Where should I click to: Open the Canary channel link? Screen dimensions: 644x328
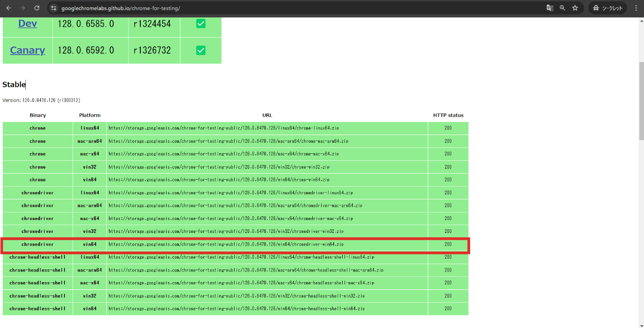click(x=28, y=50)
